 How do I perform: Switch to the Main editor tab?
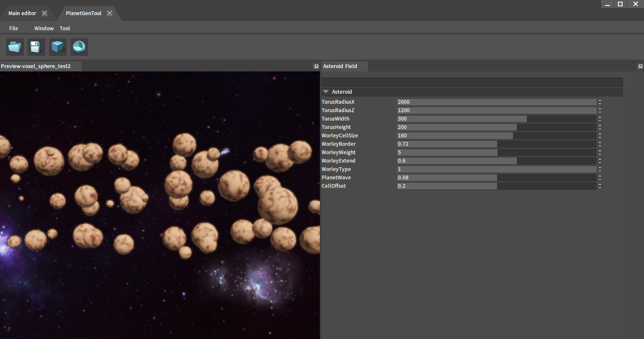tap(22, 13)
